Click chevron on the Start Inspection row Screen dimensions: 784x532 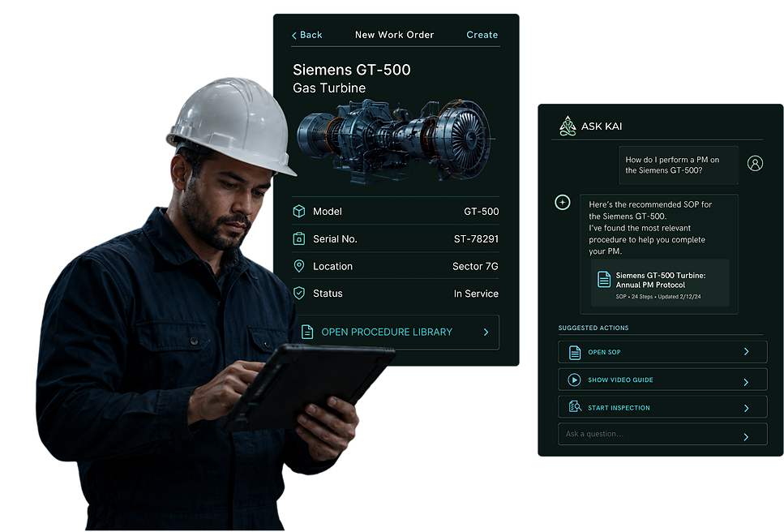[x=746, y=408]
